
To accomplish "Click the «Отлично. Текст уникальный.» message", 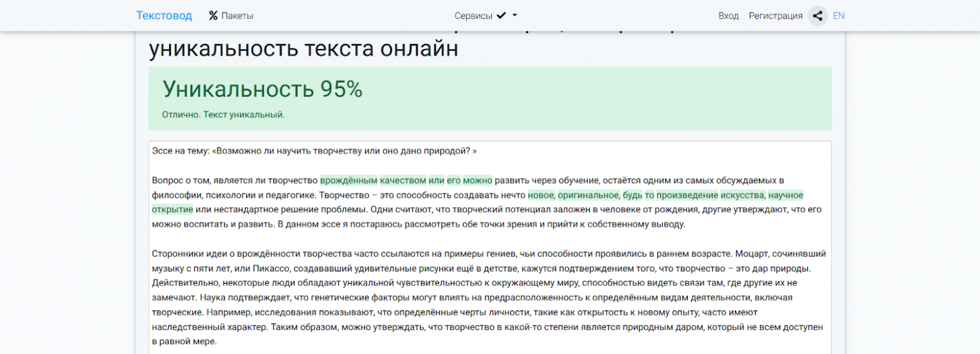I will (x=223, y=115).
